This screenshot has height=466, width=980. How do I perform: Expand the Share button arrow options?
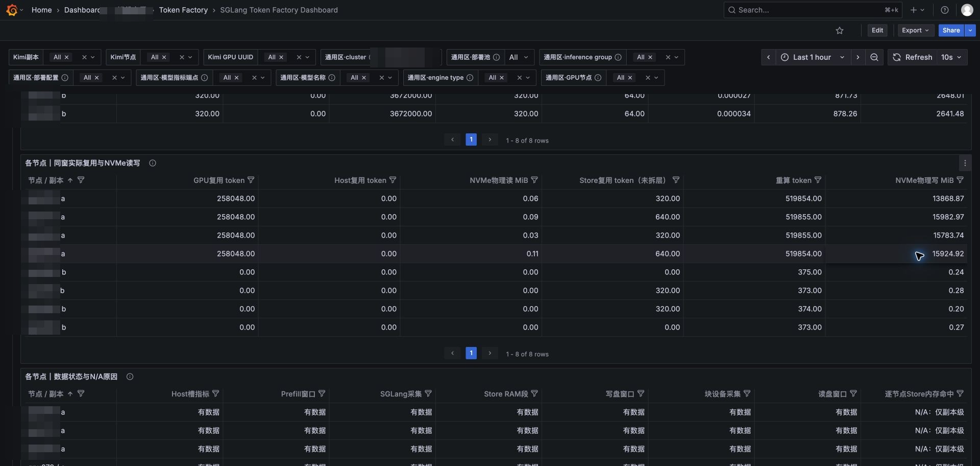coord(970,31)
